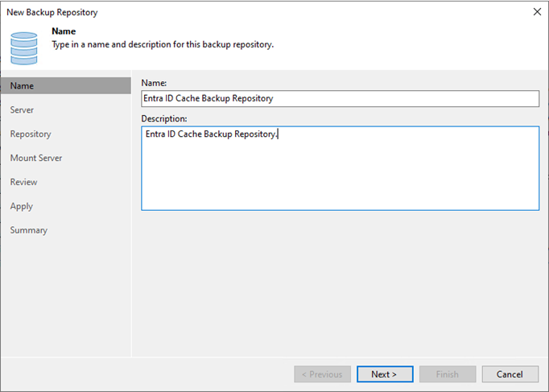Click the bold Name header title
The image size is (549, 392).
coord(64,31)
